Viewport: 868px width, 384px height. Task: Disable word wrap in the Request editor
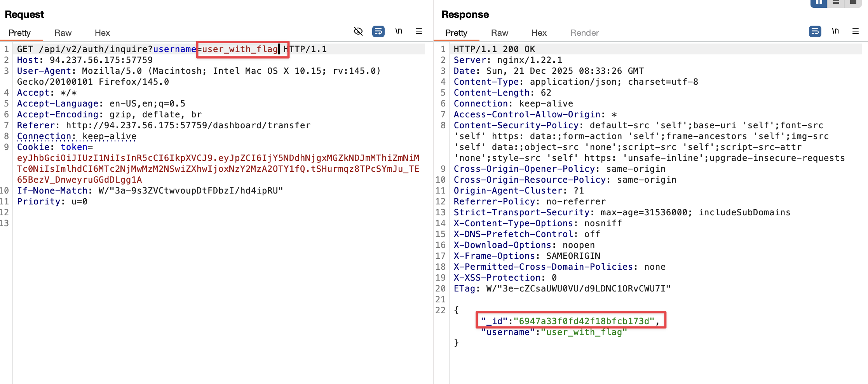pos(378,31)
